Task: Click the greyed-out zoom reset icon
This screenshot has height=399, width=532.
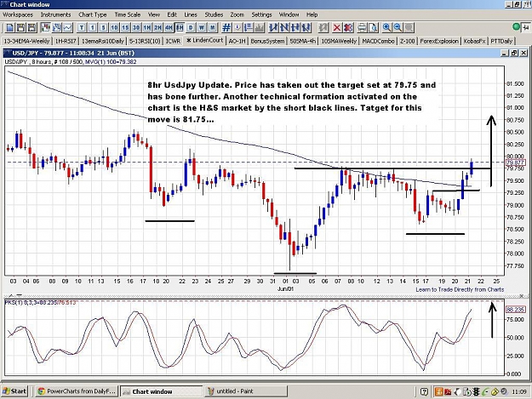Action: point(409,27)
